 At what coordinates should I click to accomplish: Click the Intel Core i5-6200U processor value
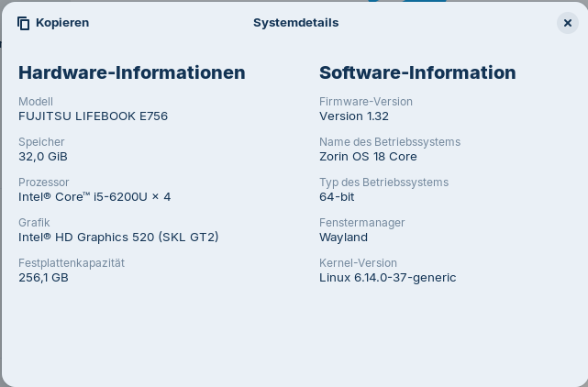pyautogui.click(x=94, y=197)
